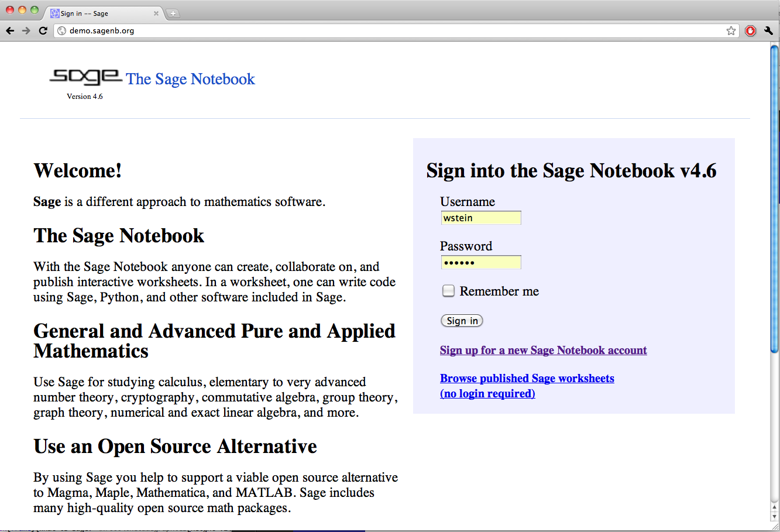
Task: Click the Username label
Action: point(468,201)
